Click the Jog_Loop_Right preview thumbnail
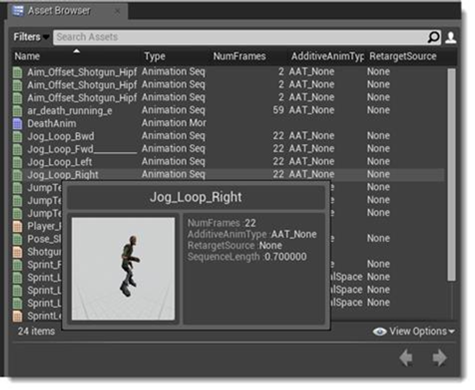Image resolution: width=475 pixels, height=390 pixels. (x=123, y=269)
